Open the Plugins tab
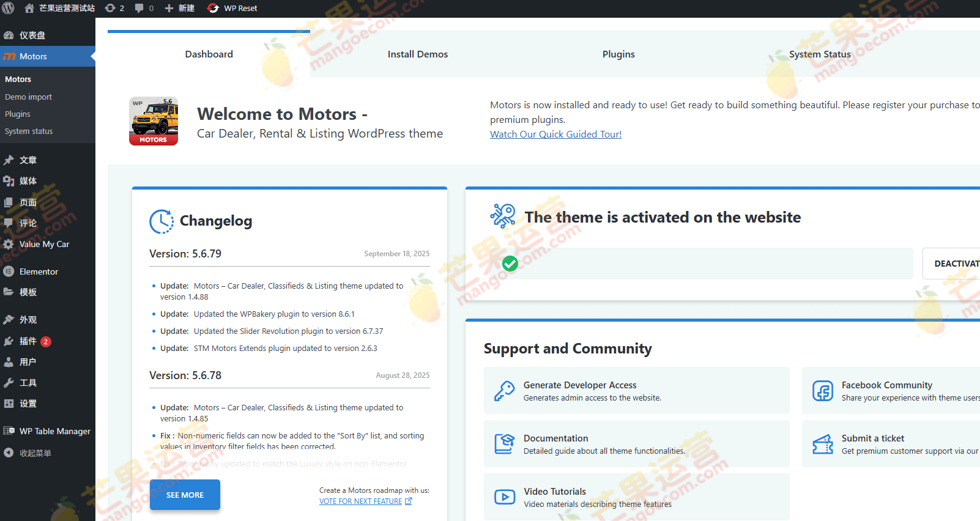Image resolution: width=980 pixels, height=521 pixels. tap(618, 54)
